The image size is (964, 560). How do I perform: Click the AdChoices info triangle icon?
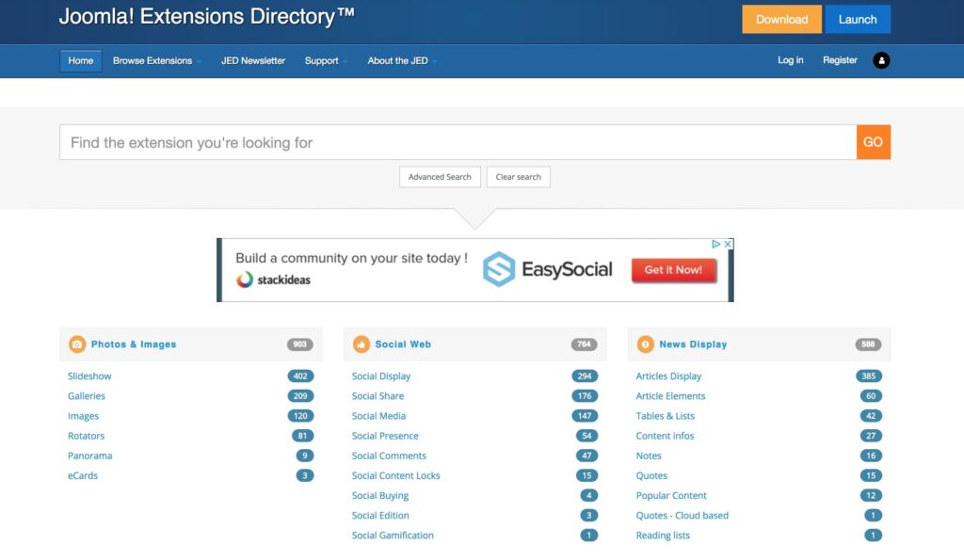pos(716,244)
